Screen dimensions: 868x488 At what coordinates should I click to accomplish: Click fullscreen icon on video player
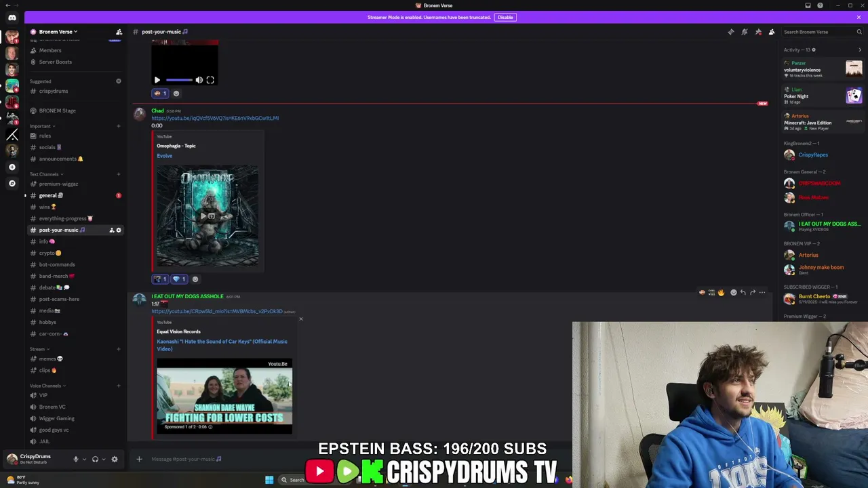coord(210,80)
